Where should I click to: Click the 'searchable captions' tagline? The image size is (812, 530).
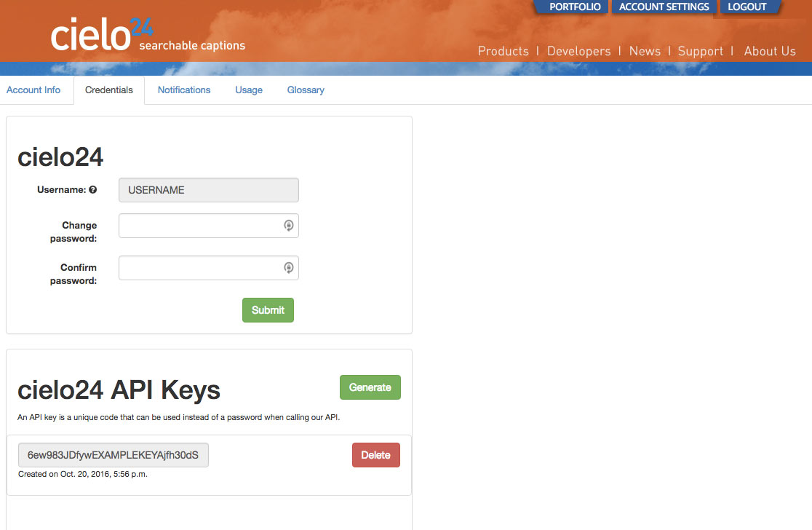tap(192, 46)
